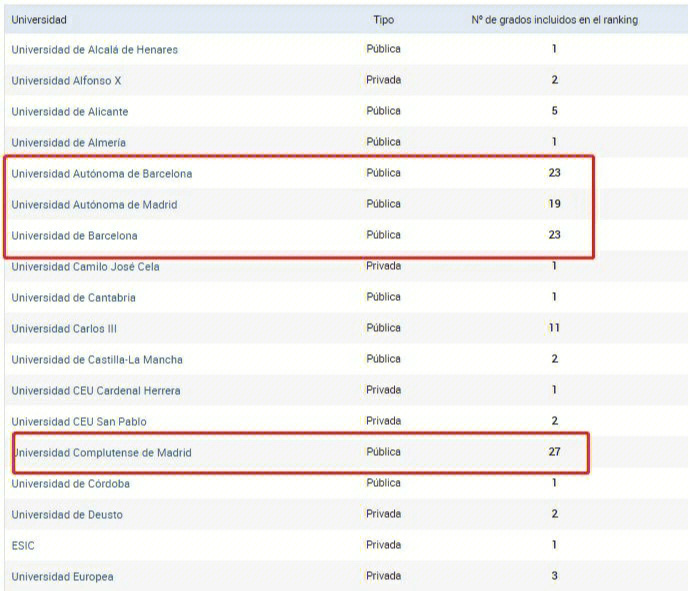
Task: Select grade count 27 for Complutense de Madrid
Action: click(x=555, y=452)
